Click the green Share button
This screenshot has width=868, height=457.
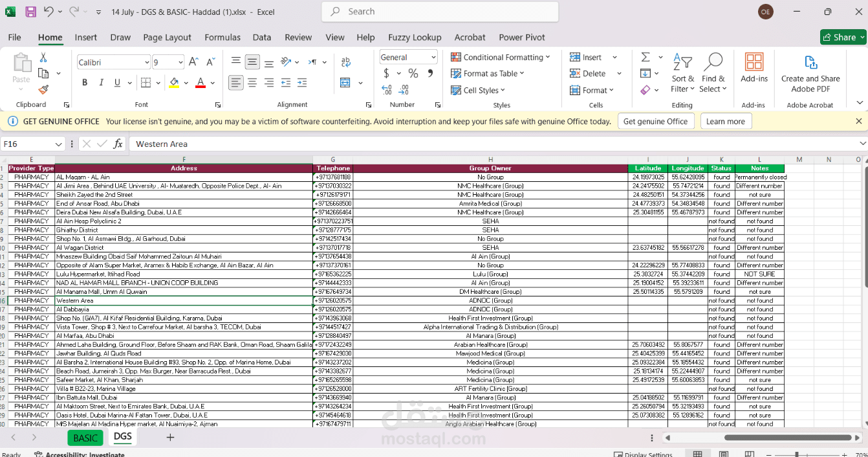pos(843,37)
